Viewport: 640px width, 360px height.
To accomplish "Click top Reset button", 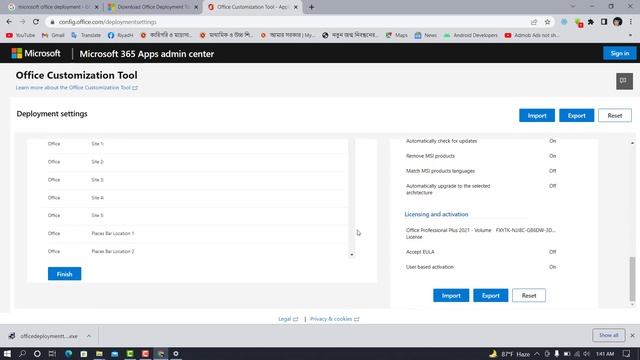I will [615, 116].
